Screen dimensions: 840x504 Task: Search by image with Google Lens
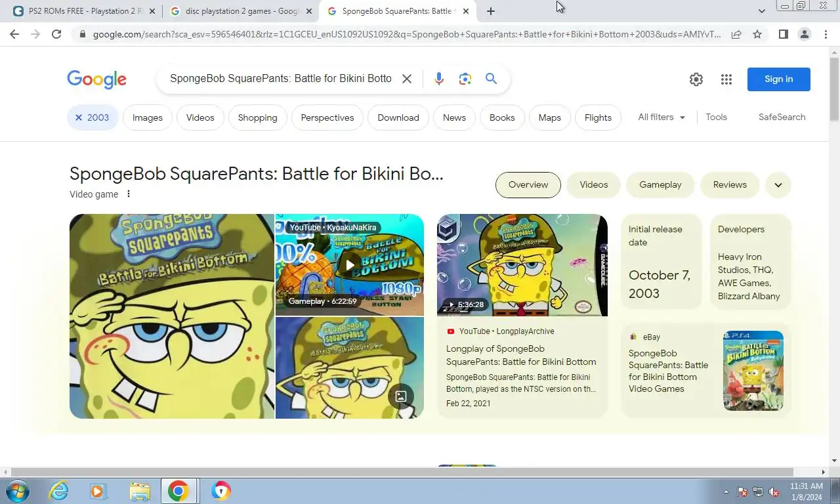tap(465, 79)
